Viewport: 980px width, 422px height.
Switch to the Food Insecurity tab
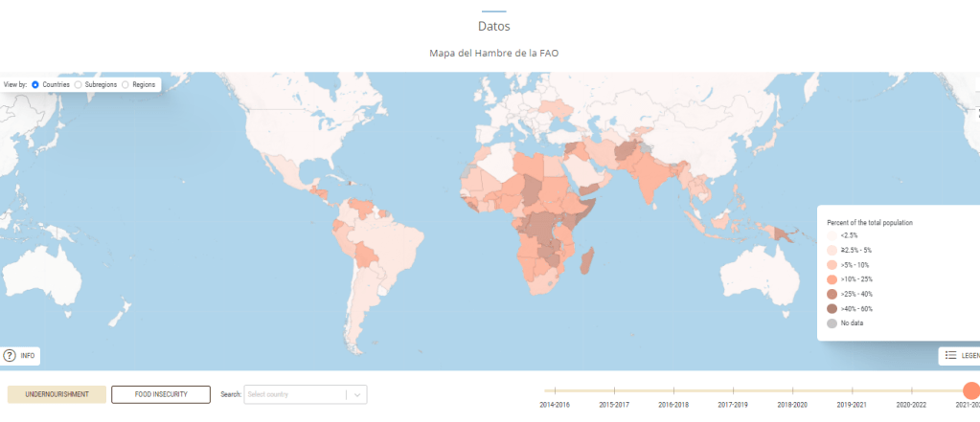coord(161,394)
